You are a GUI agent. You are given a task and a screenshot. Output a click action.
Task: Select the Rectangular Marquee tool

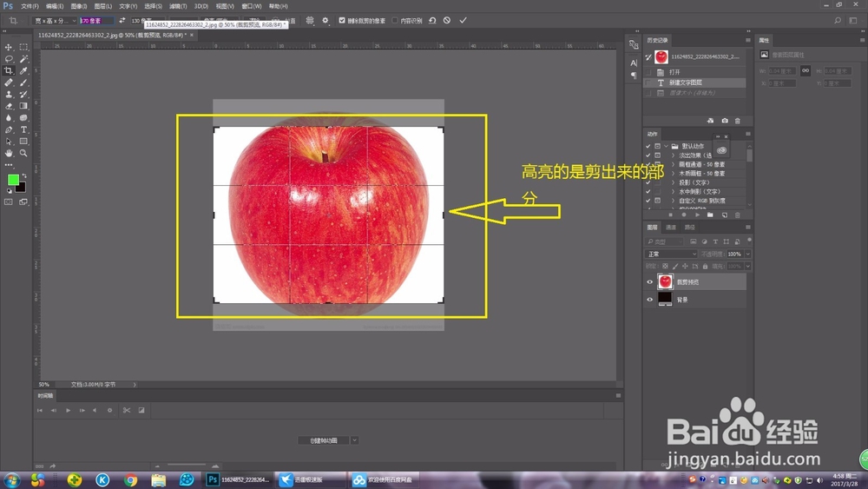tap(23, 47)
